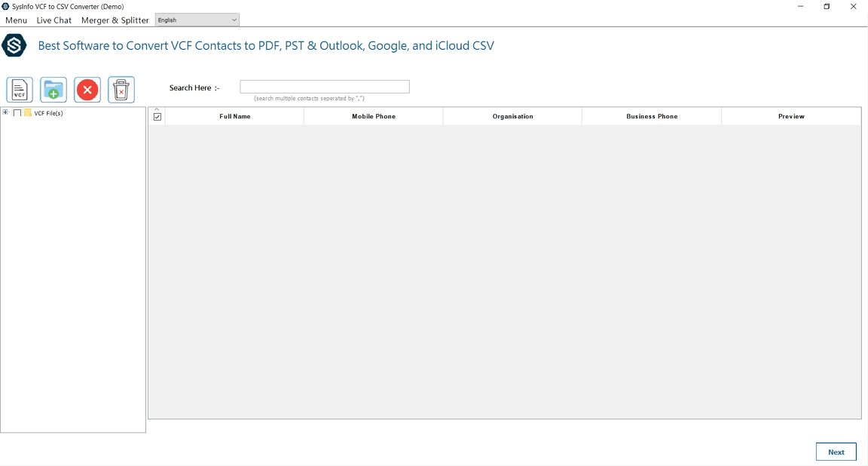Click the Mobile Phone column header

coord(374,116)
